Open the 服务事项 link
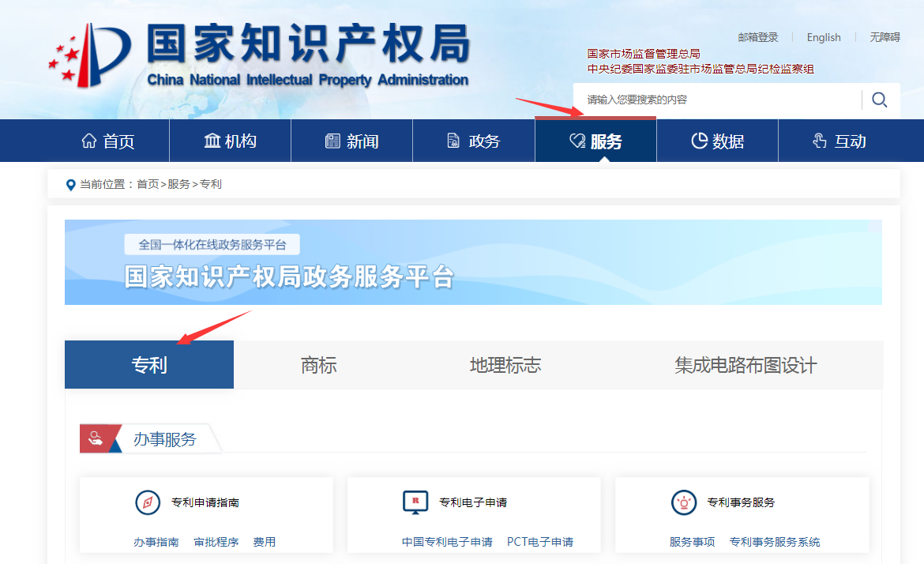 click(x=693, y=542)
